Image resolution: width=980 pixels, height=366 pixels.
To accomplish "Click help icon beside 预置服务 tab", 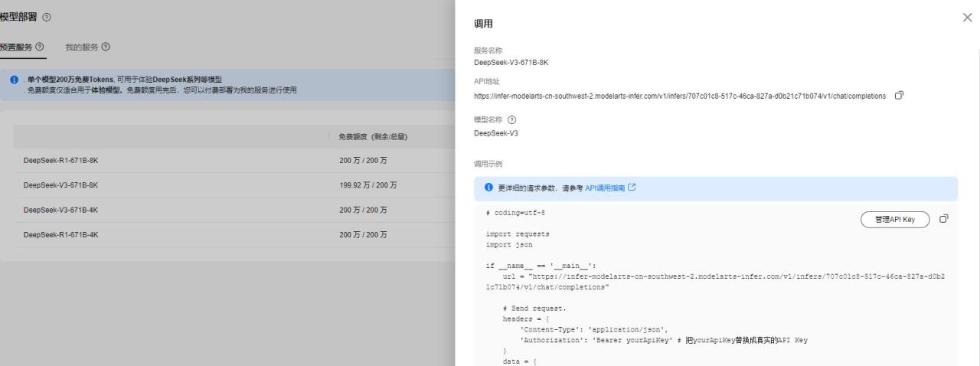I will [x=39, y=47].
